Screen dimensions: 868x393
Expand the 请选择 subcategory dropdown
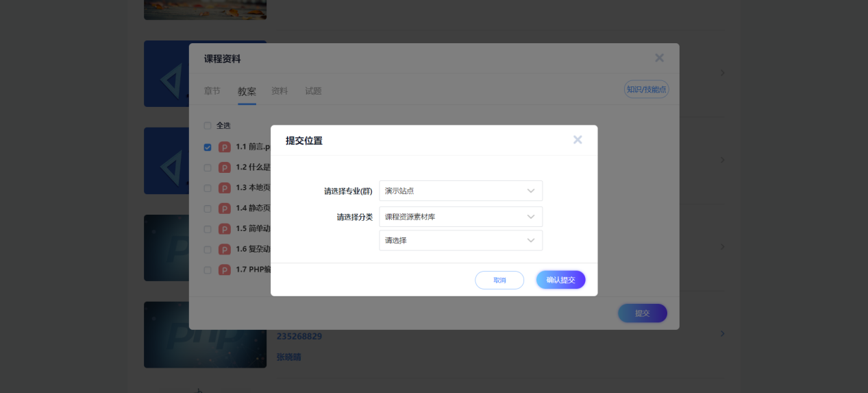click(x=460, y=241)
